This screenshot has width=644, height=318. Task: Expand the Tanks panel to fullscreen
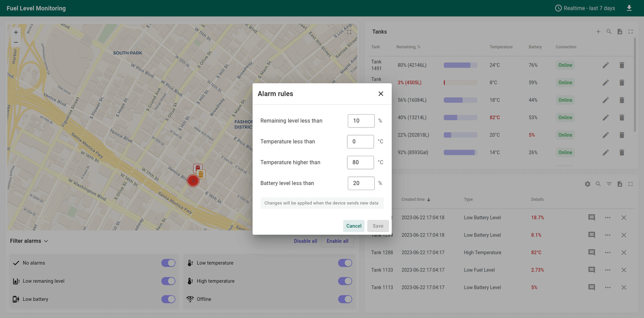pyautogui.click(x=630, y=31)
